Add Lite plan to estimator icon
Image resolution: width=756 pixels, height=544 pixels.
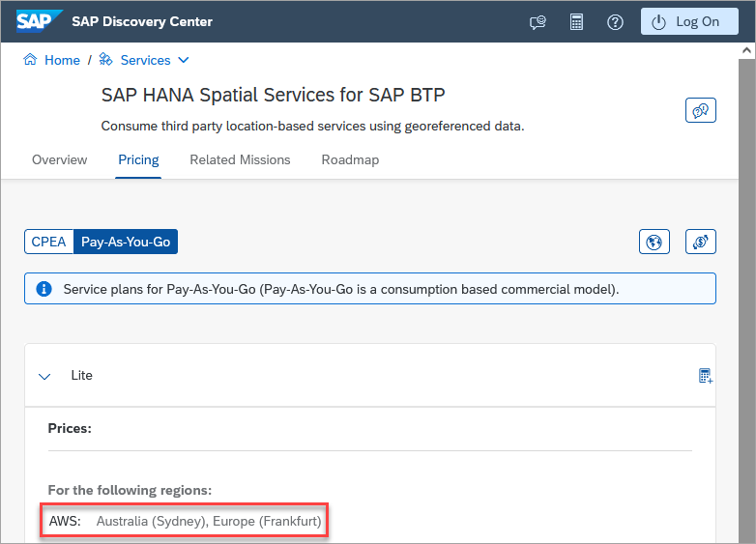click(x=706, y=375)
